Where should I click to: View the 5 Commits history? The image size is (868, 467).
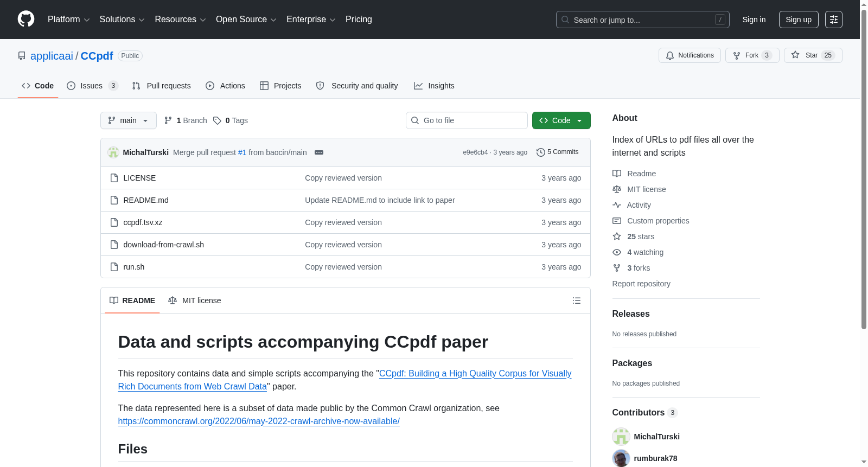pyautogui.click(x=557, y=152)
